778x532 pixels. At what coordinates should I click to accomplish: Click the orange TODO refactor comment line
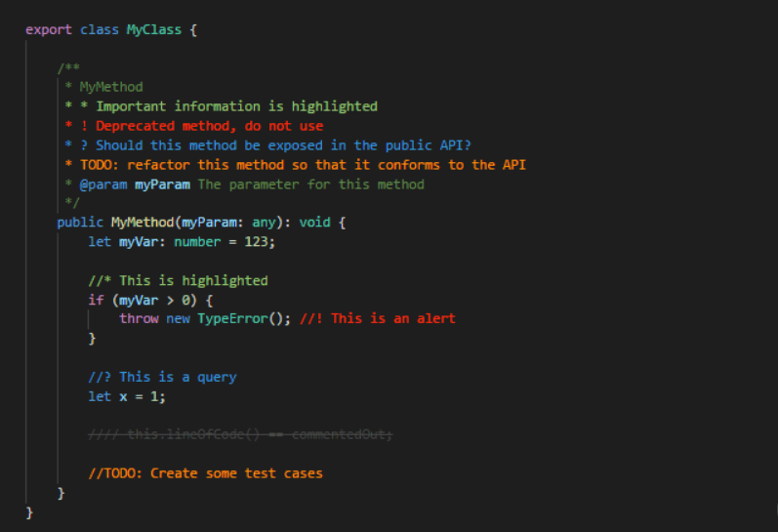pyautogui.click(x=295, y=165)
